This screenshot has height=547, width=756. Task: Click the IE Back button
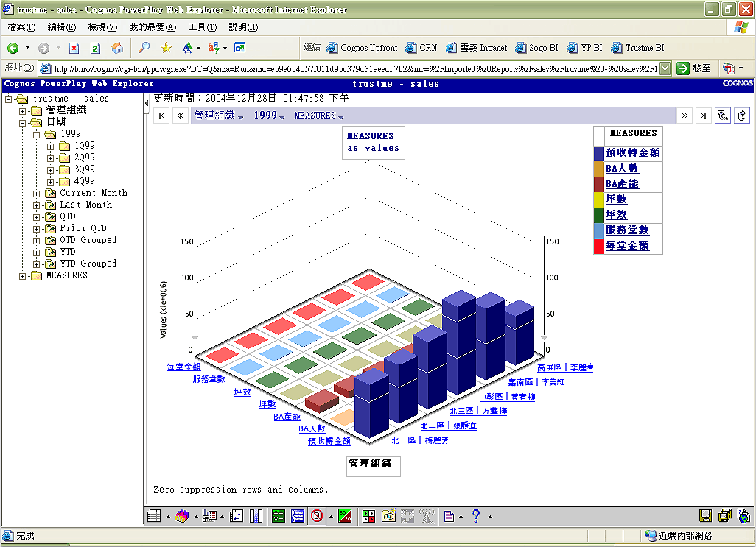point(13,48)
